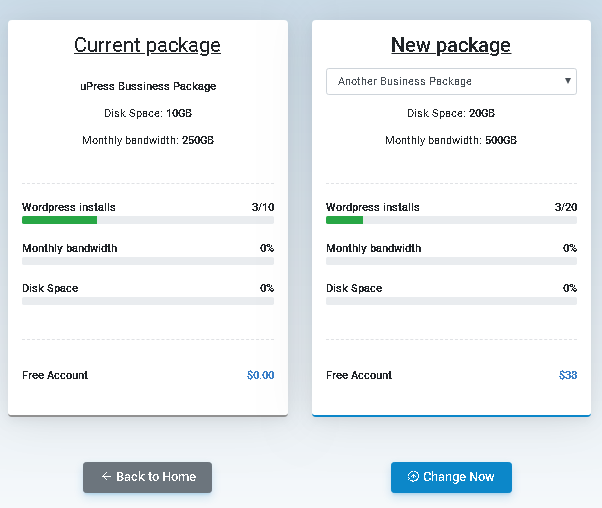Screen dimensions: 602x508
Task: Click Disk Space progress bar in New package
Action: pyautogui.click(x=452, y=301)
